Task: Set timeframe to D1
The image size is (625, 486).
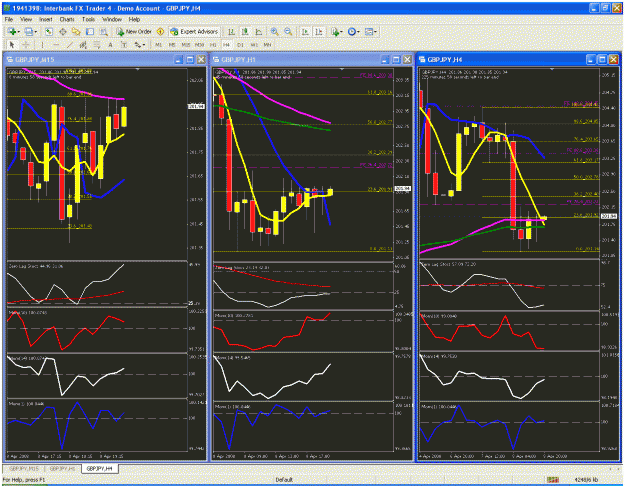Action: 240,45
